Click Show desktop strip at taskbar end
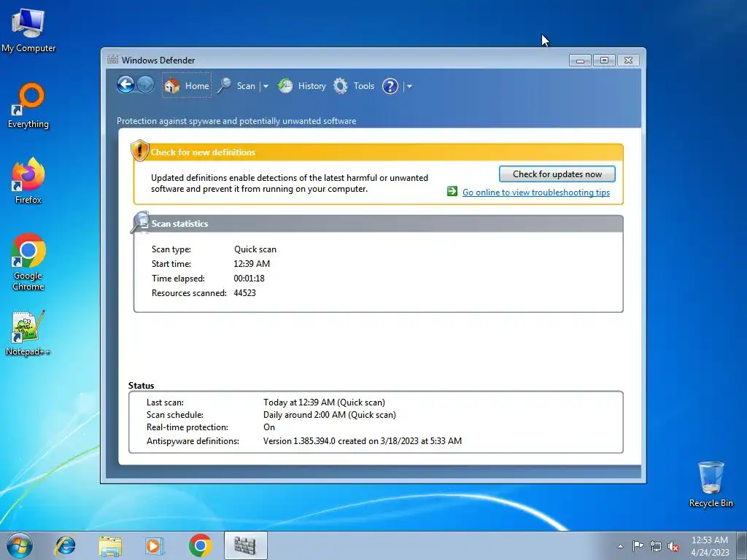Viewport: 747px width, 560px height. click(x=741, y=545)
